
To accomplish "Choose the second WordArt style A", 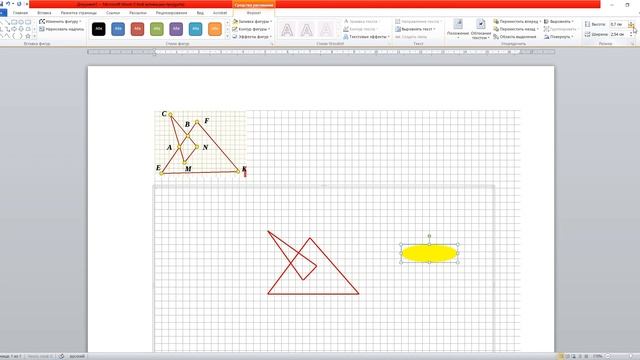I will point(307,30).
